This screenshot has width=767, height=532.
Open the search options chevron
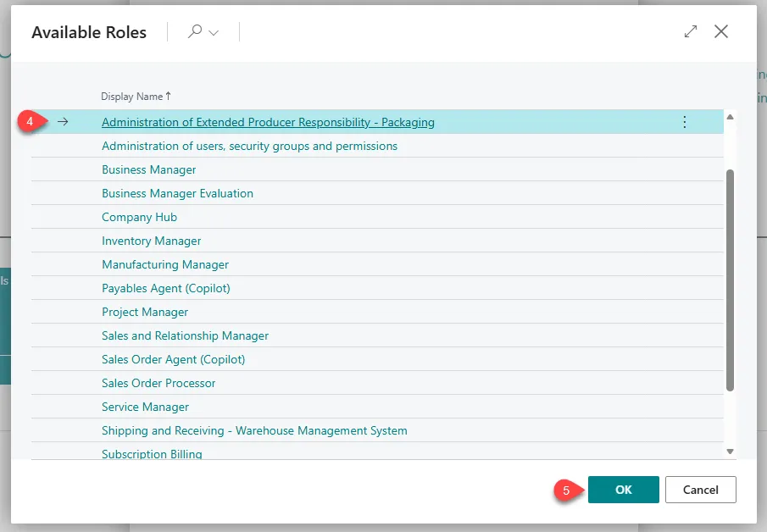tap(214, 33)
